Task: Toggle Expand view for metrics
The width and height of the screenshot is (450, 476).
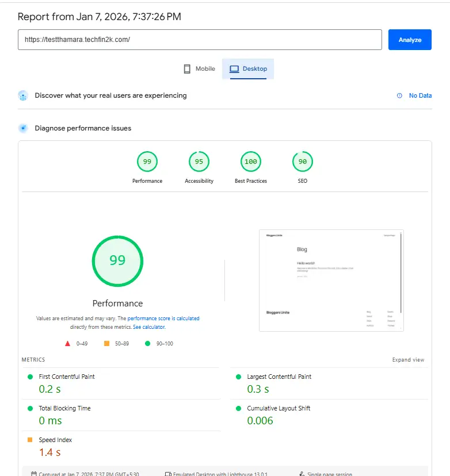Action: coord(408,360)
